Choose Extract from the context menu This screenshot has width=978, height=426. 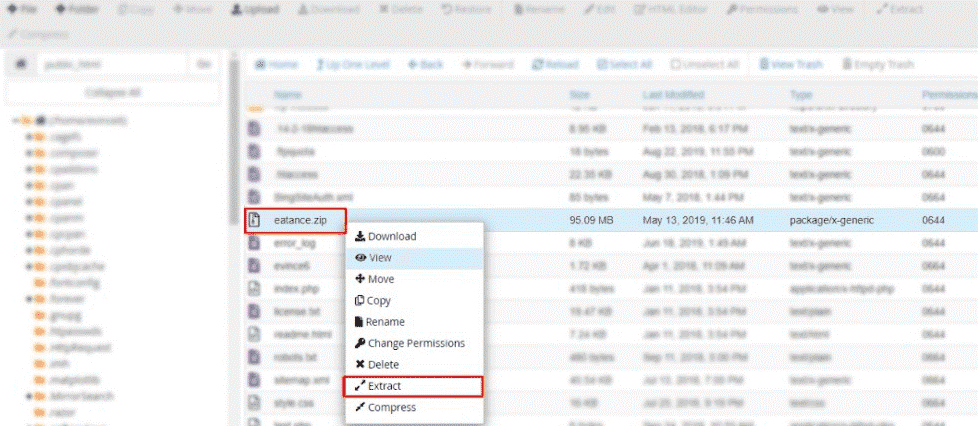(384, 386)
